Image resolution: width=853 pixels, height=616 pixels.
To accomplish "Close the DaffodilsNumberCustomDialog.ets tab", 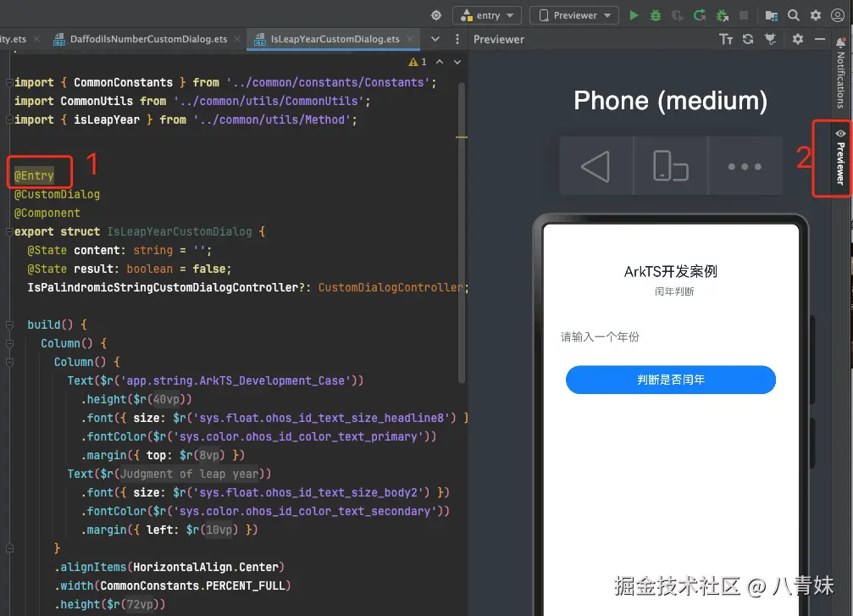I will pyautogui.click(x=236, y=39).
